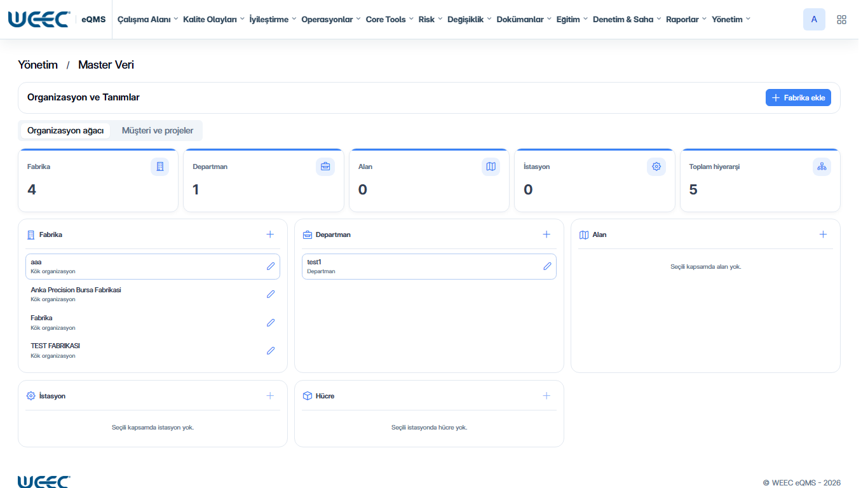The width and height of the screenshot is (868, 488).
Task: Click 'Seçili istasyonda hücre yok.' text
Action: point(429,427)
